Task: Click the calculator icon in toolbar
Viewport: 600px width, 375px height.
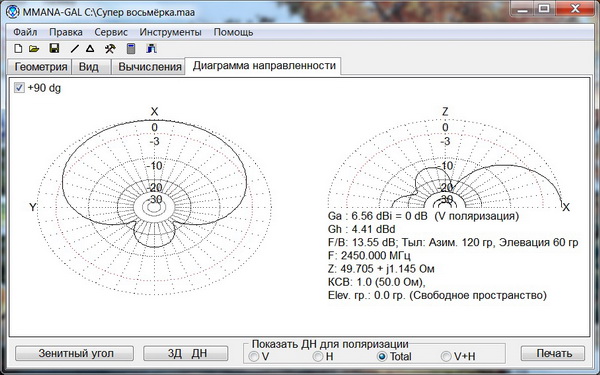Action: coord(131,49)
